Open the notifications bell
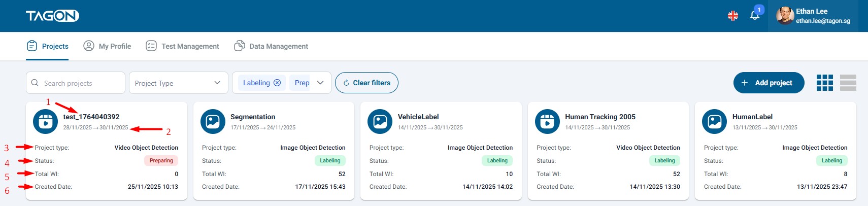 pyautogui.click(x=754, y=16)
